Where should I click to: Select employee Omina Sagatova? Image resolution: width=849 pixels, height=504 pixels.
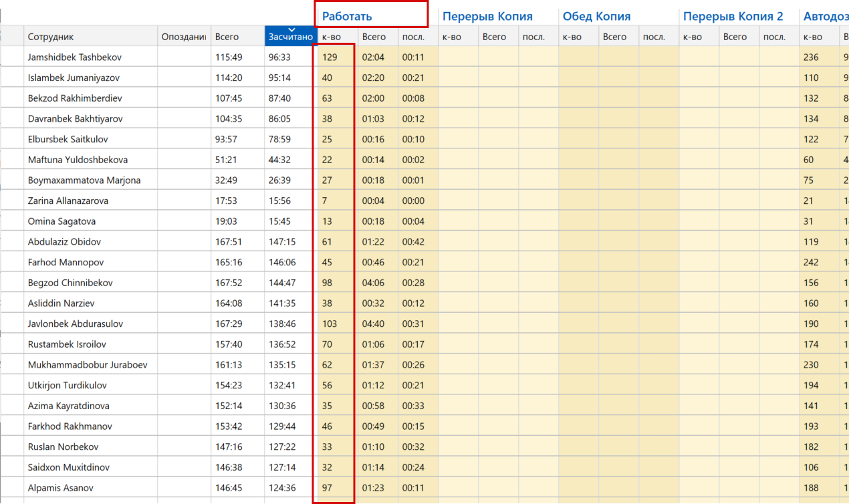[x=62, y=221]
